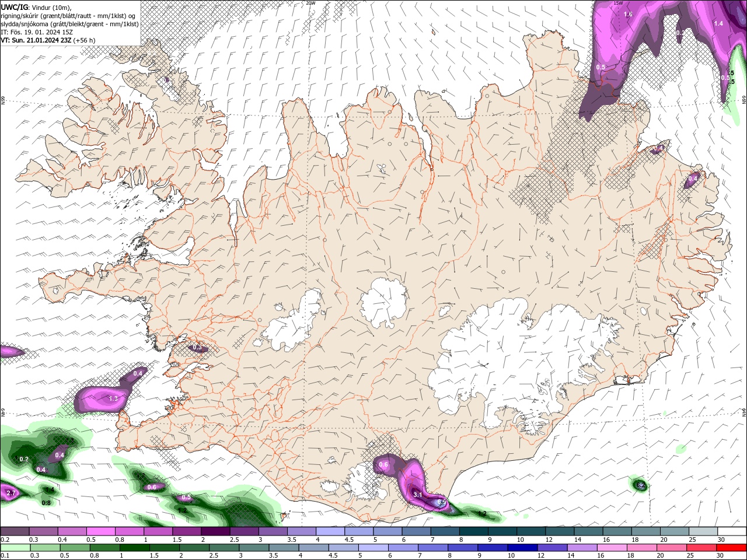Image resolution: width=747 pixels, height=560 pixels.
Task: Click the '1.4' precipitation value on the map
Action: click(718, 23)
